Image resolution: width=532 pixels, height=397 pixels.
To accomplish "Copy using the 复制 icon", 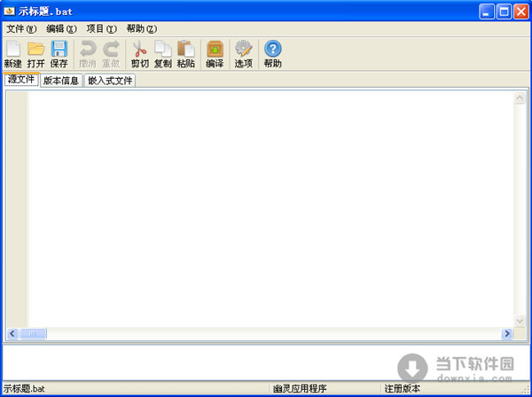I will tap(163, 54).
